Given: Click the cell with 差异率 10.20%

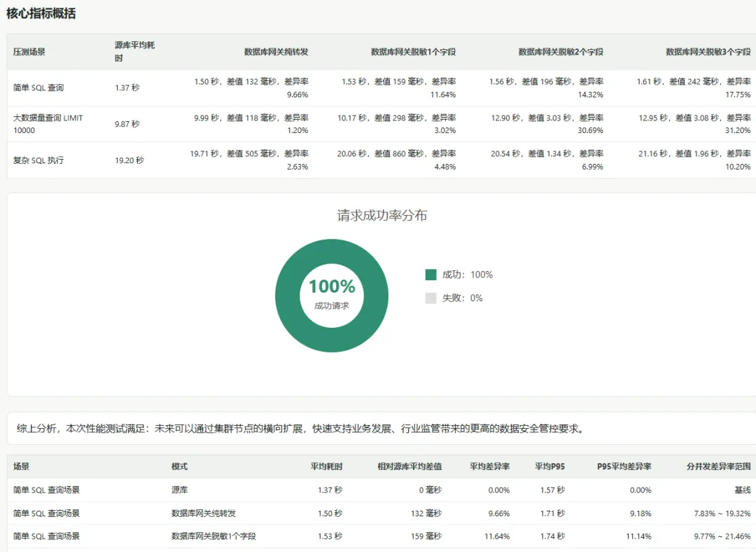Looking at the screenshot, I should point(695,160).
